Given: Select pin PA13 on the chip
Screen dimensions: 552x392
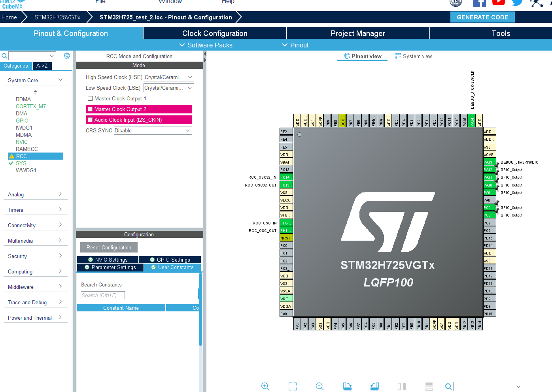Looking at the screenshot, I should (490, 162).
